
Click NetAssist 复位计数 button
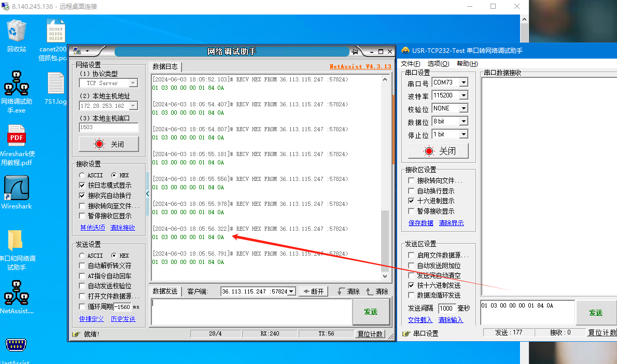point(370,334)
